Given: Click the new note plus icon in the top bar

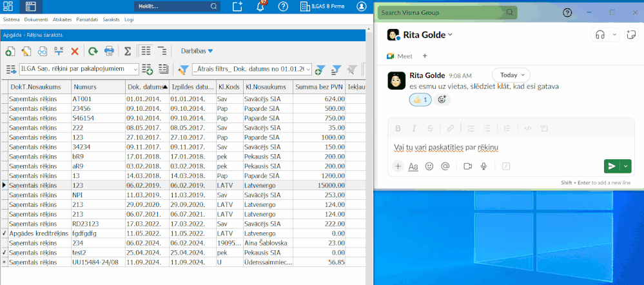Looking at the screenshot, I should (x=237, y=6).
